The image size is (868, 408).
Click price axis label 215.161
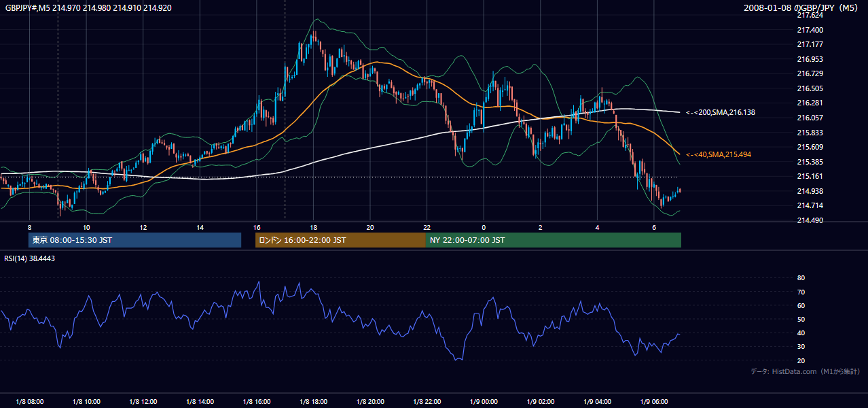pos(810,176)
